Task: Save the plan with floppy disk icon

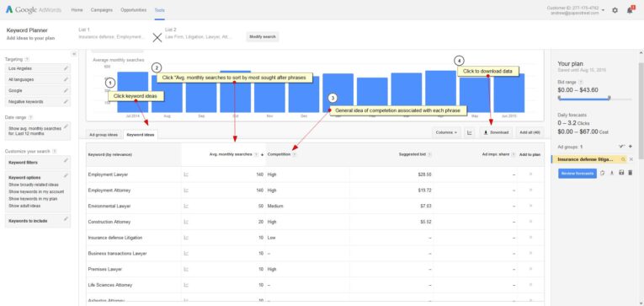Action: pyautogui.click(x=621, y=173)
